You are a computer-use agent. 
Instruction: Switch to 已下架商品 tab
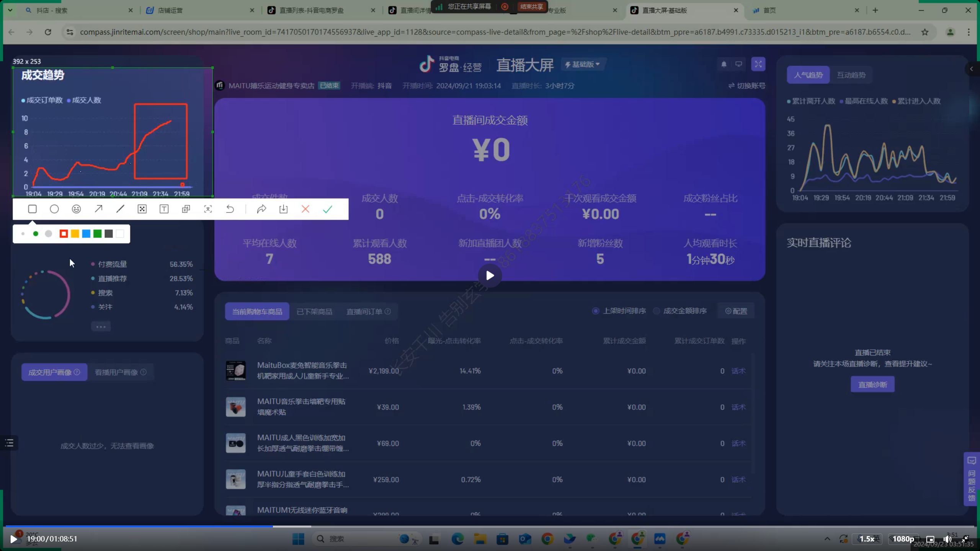pyautogui.click(x=314, y=312)
